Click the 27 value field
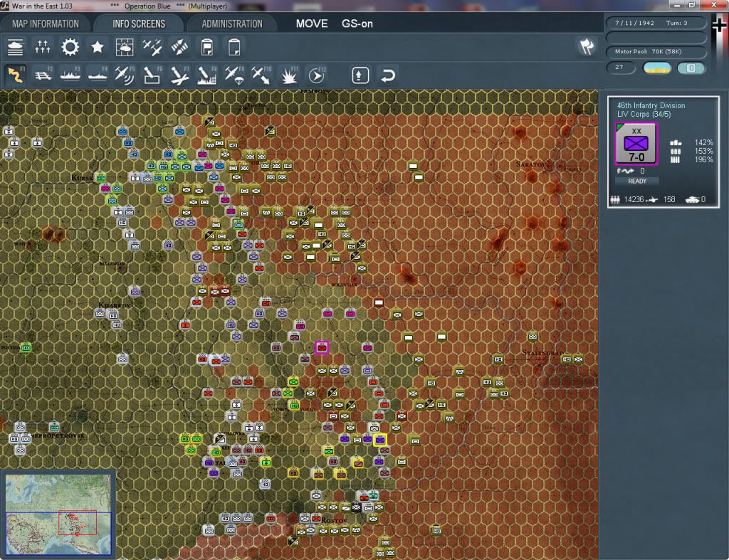Screen dimensions: 729x560 click(x=621, y=68)
